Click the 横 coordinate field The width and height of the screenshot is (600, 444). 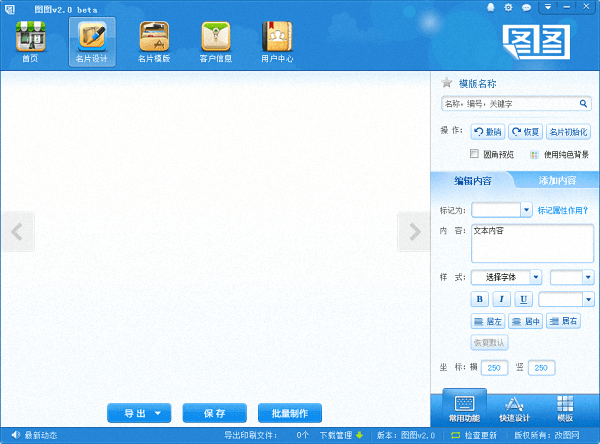[x=494, y=368]
